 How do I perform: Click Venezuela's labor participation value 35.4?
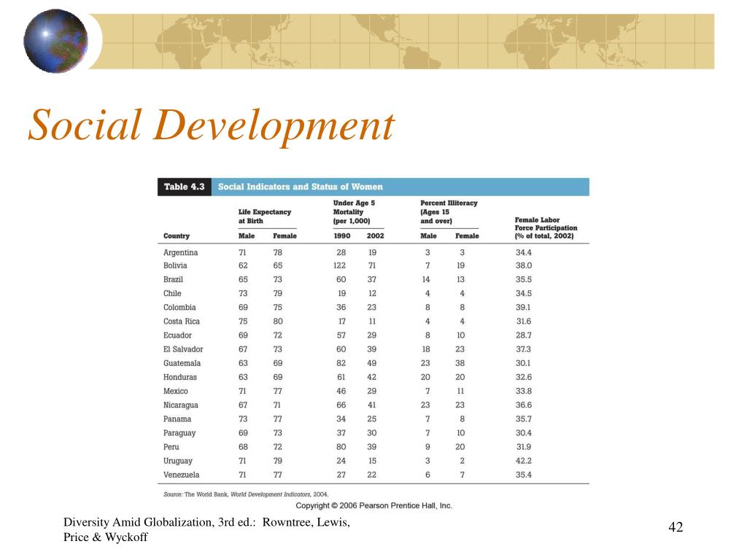(x=524, y=475)
